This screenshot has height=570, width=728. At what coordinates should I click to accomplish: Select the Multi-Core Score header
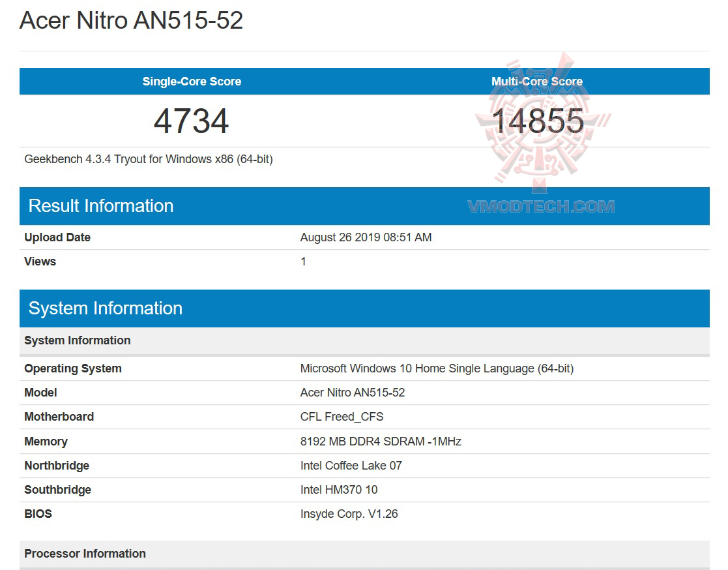(537, 82)
